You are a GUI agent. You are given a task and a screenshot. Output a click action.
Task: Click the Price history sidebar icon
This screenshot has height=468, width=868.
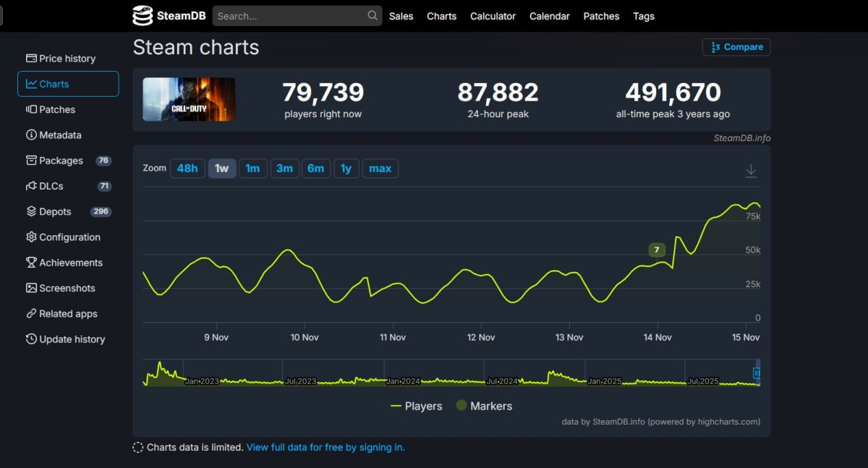click(31, 59)
